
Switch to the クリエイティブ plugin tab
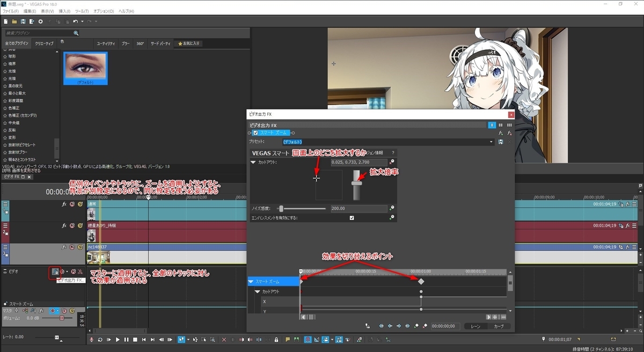[45, 43]
